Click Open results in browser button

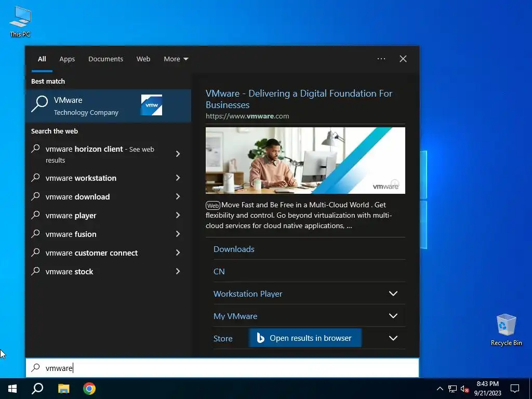point(305,338)
